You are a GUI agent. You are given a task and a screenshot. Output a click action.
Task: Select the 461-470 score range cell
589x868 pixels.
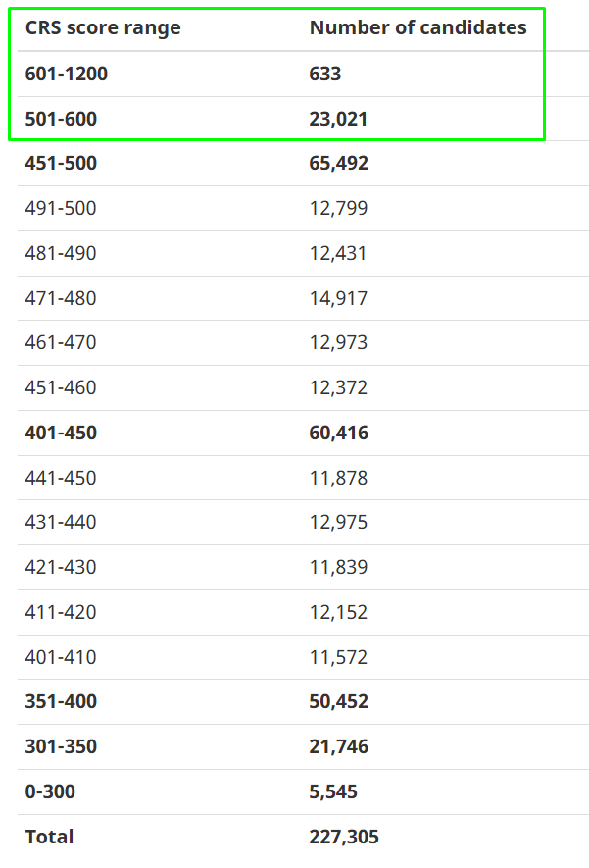[61, 343]
